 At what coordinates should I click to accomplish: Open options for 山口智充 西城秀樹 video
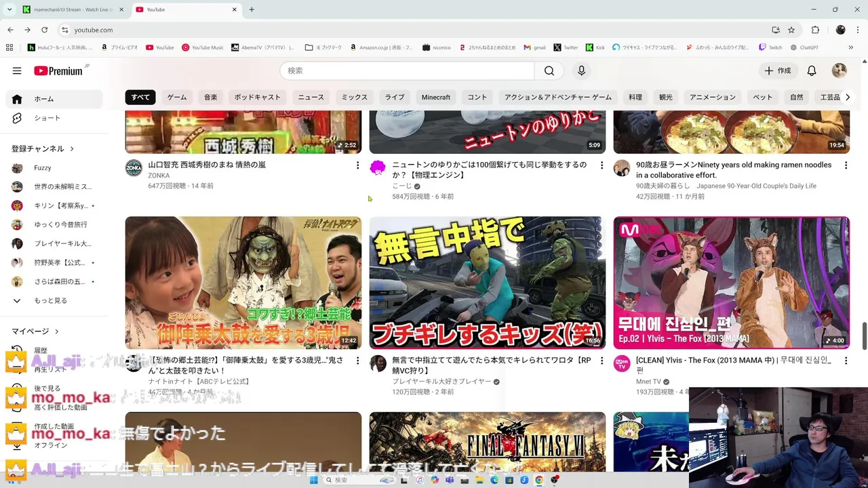point(357,165)
